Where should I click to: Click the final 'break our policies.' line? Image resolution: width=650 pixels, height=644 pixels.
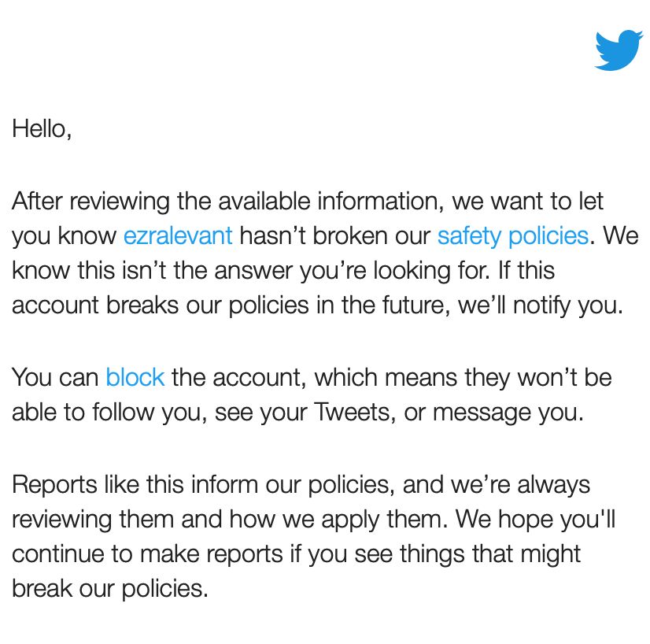(x=110, y=588)
